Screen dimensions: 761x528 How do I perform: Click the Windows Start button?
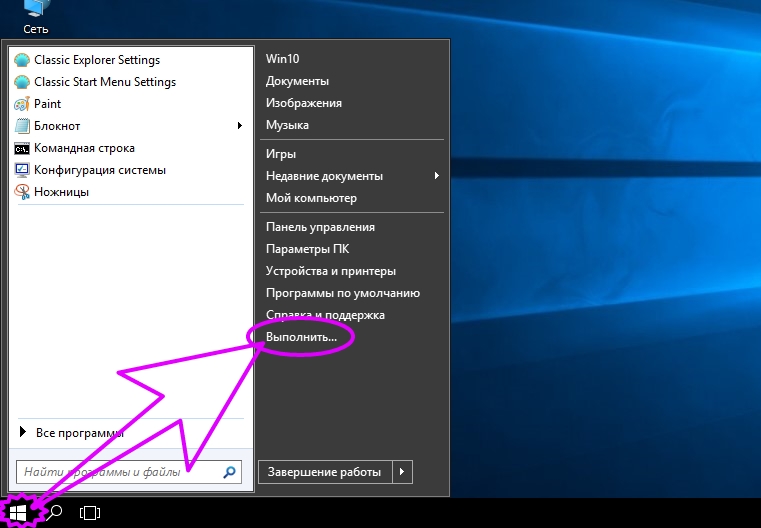(x=19, y=512)
